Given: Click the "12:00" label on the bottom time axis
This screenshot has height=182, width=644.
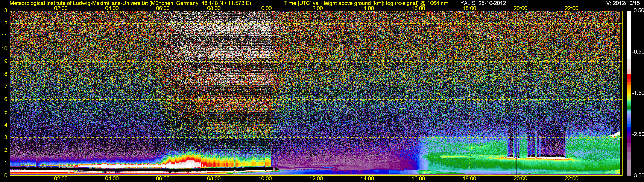Looking at the screenshot, I should (316, 179).
